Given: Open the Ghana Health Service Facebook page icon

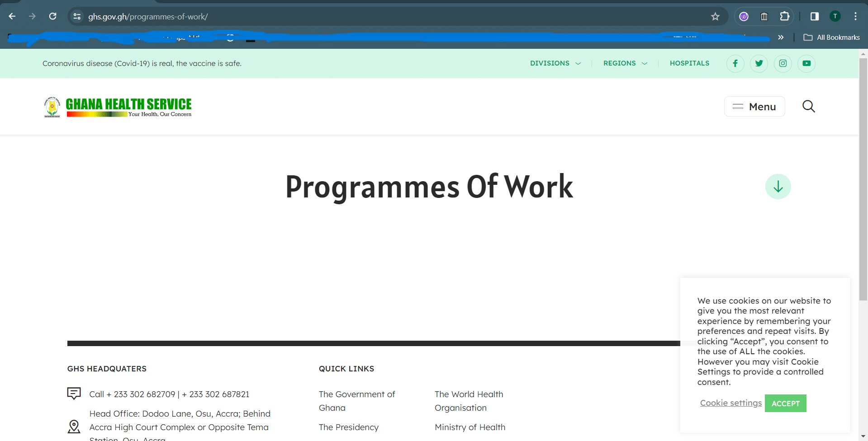Looking at the screenshot, I should coord(735,63).
